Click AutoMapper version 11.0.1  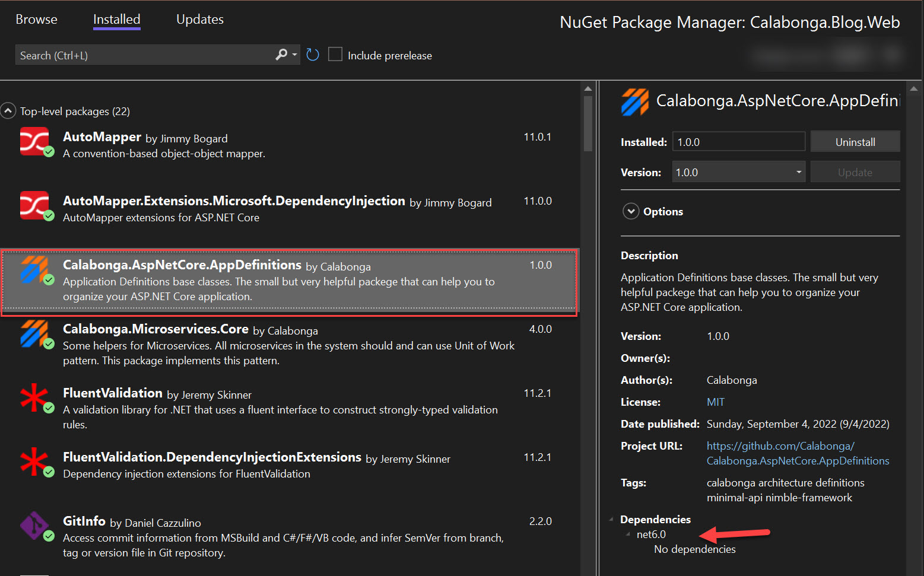(x=537, y=137)
